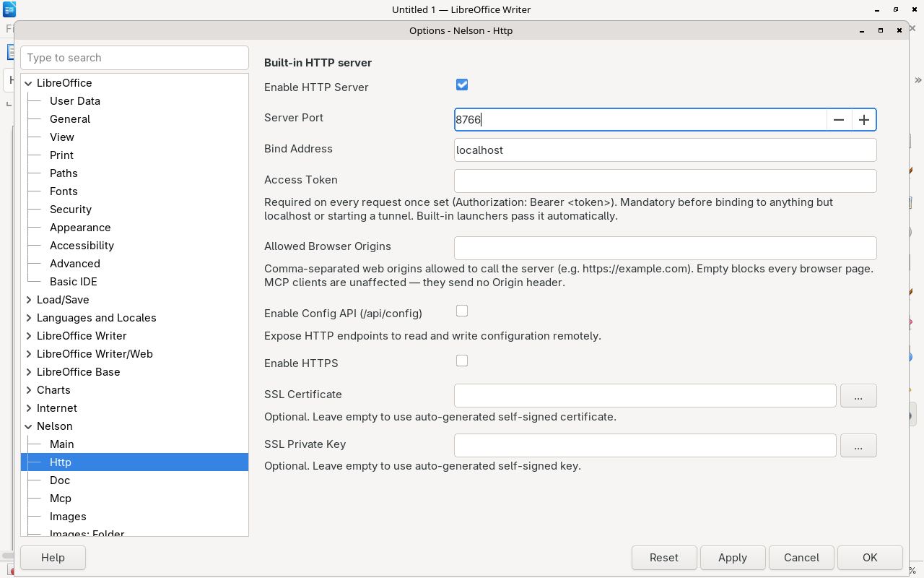
Task: Uncheck the Enable HTTP Server checkbox
Action: coord(462,85)
